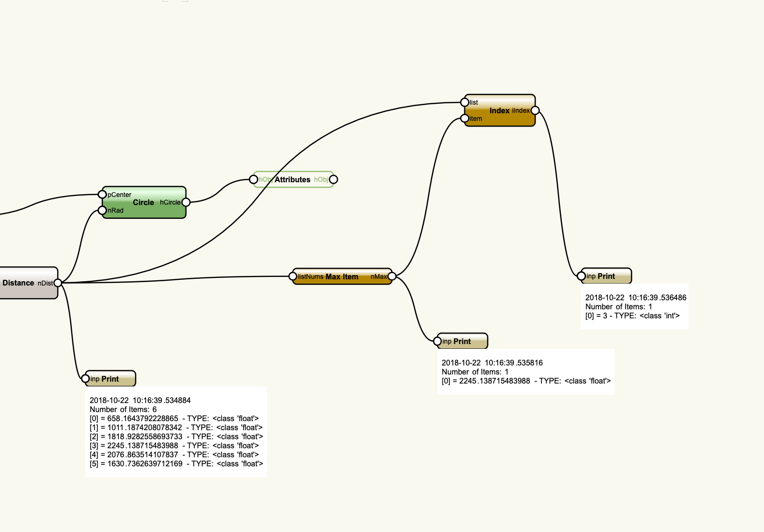Viewport: 764px width, 532px height.
Task: Click the printed output text with 2245.138 float
Action: coord(526,372)
